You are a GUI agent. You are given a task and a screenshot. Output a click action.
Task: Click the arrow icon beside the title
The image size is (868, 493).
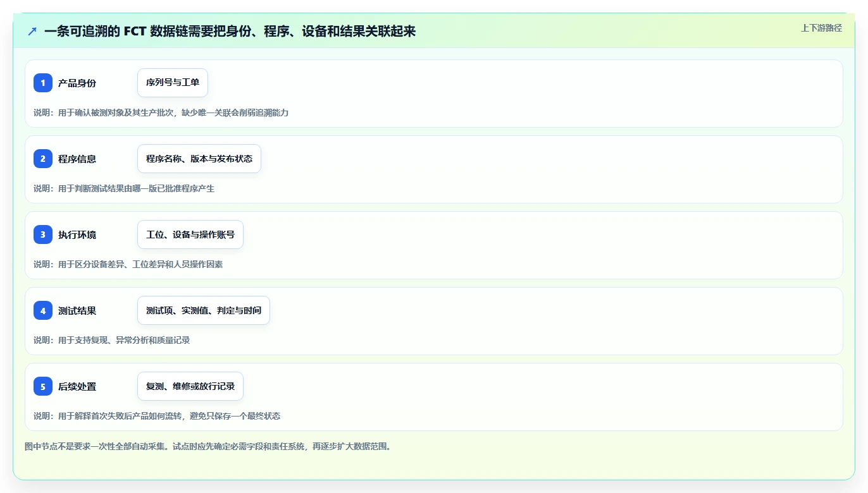pos(32,31)
